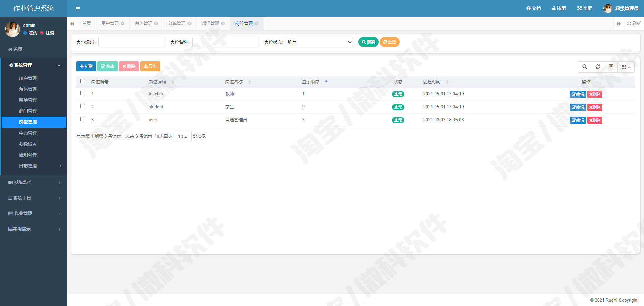Check the teacher row checkbox
644x306 pixels.
[x=83, y=93]
